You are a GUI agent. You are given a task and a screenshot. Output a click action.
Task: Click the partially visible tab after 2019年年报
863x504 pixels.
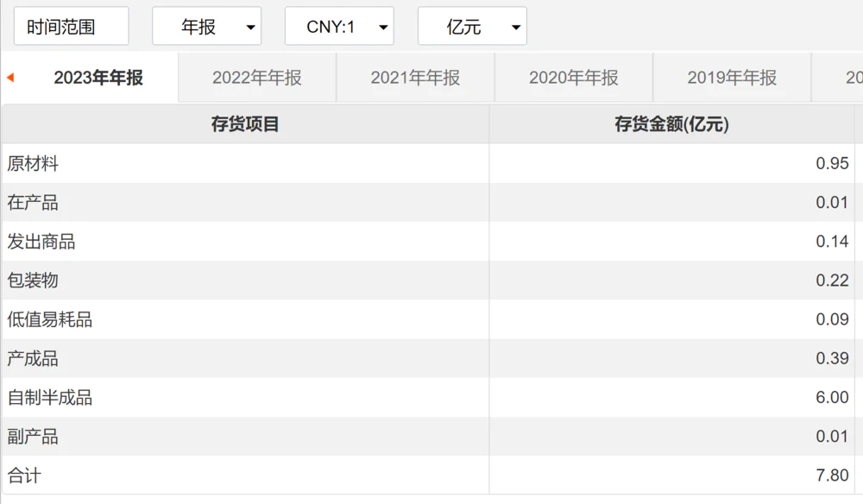point(838,78)
